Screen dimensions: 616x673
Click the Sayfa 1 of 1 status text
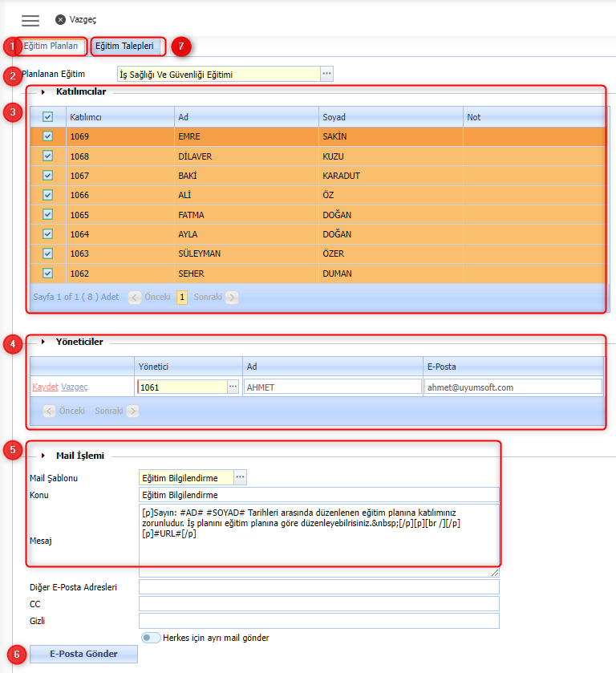76,297
